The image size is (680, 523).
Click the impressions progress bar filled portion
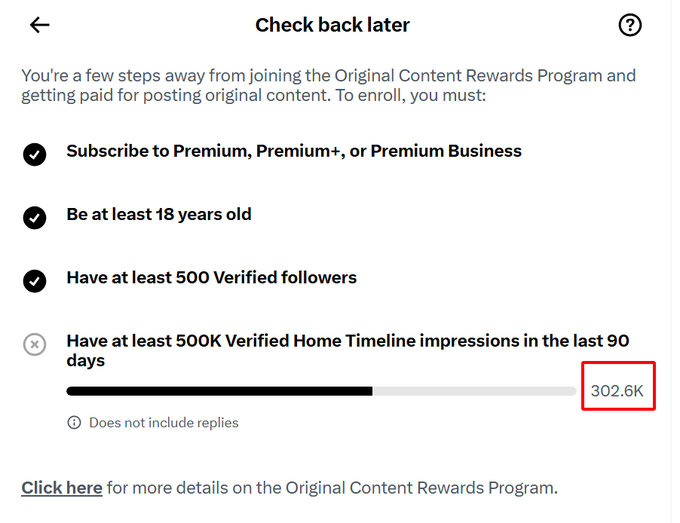(x=219, y=391)
